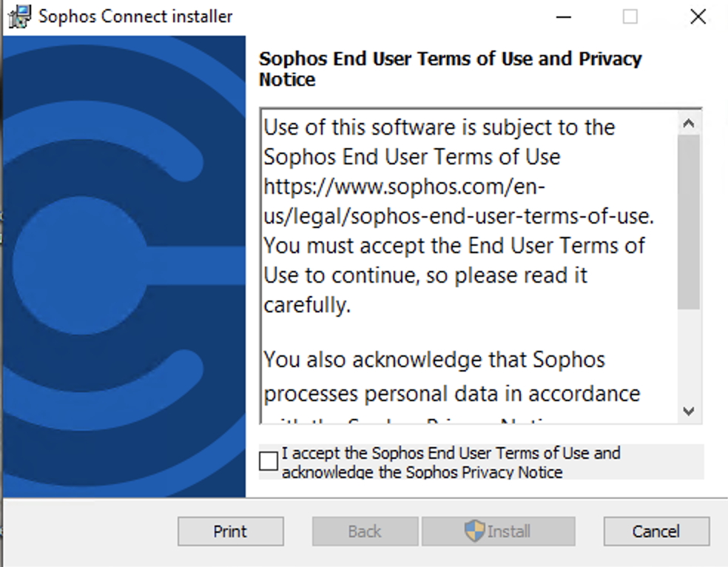This screenshot has height=567, width=728.
Task: Click the disabled maximize window button
Action: coord(630,17)
